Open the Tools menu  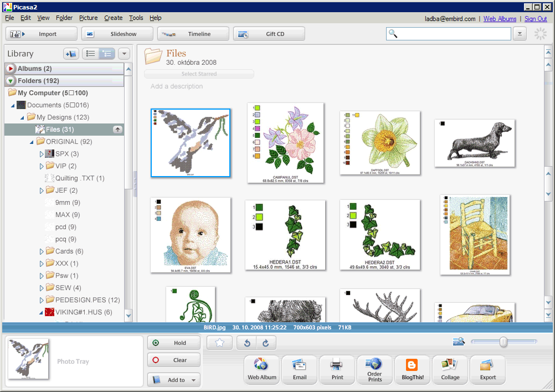(x=136, y=18)
